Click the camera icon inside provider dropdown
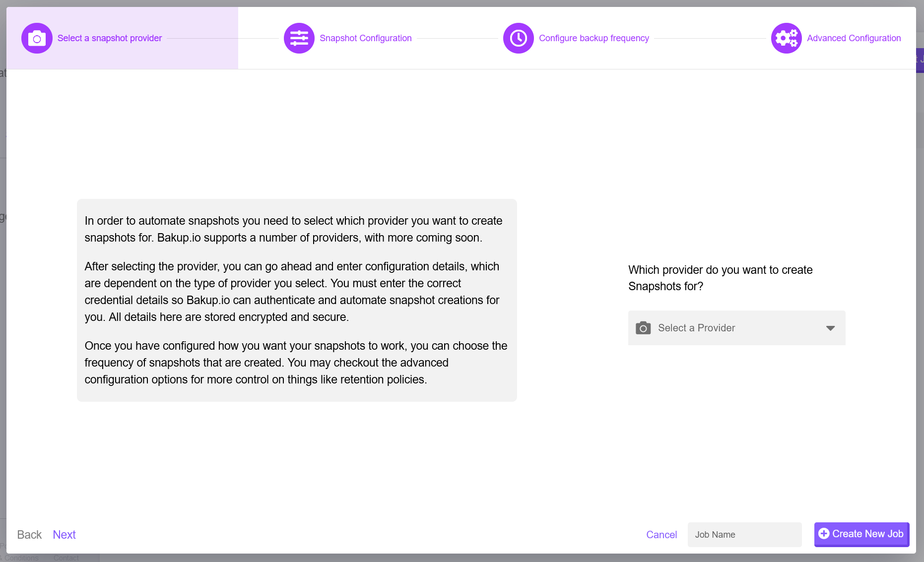This screenshot has height=562, width=924. (643, 328)
